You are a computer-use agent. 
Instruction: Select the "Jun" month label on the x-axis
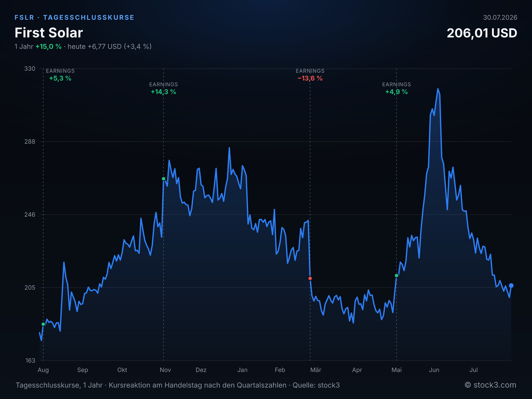coord(434,370)
